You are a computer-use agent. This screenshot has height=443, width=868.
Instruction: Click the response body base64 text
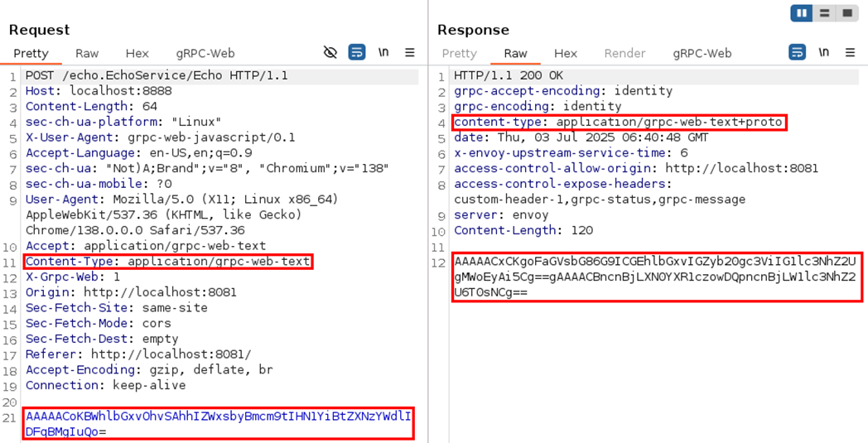[x=655, y=277]
